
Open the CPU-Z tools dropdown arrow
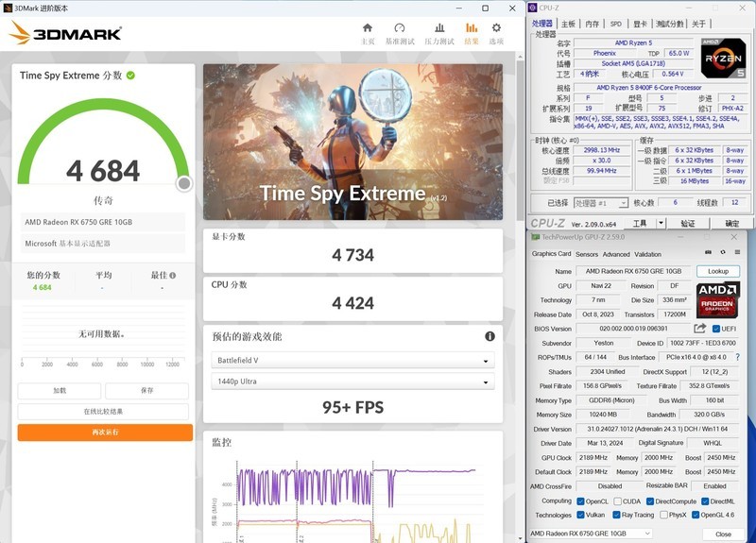coord(661,223)
